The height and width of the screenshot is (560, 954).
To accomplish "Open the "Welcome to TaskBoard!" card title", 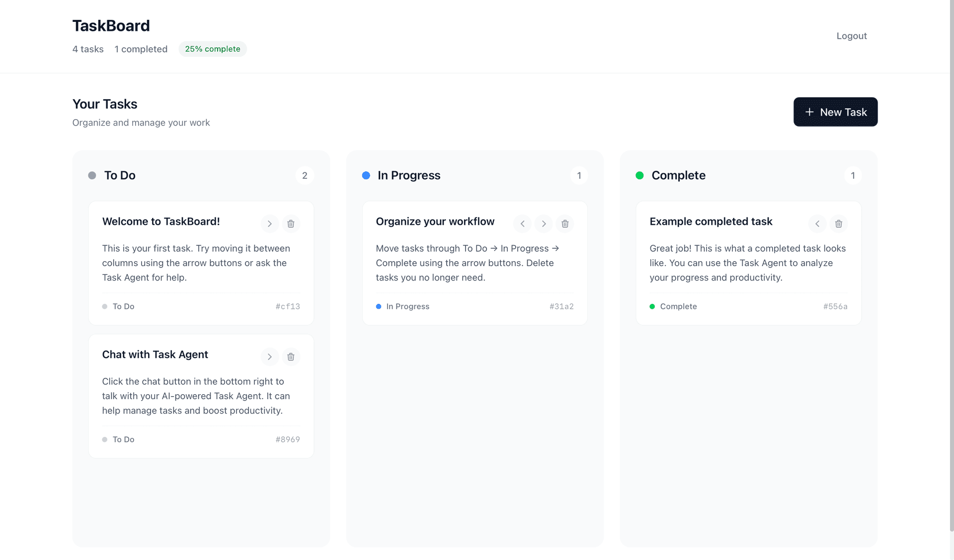I will pyautogui.click(x=161, y=221).
